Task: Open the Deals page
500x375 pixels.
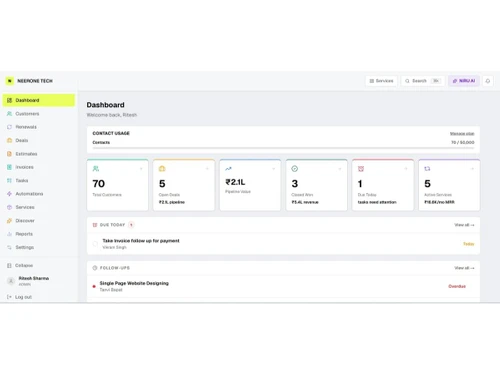Action: tap(39, 140)
